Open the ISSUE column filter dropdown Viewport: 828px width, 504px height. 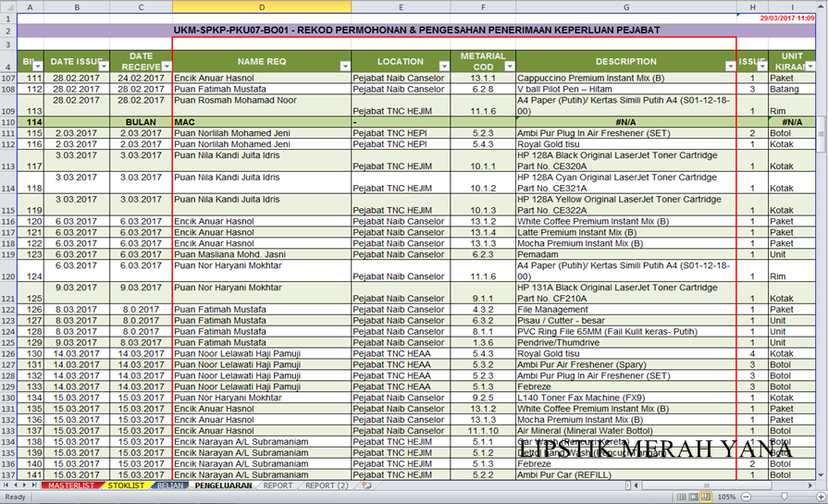click(x=762, y=66)
